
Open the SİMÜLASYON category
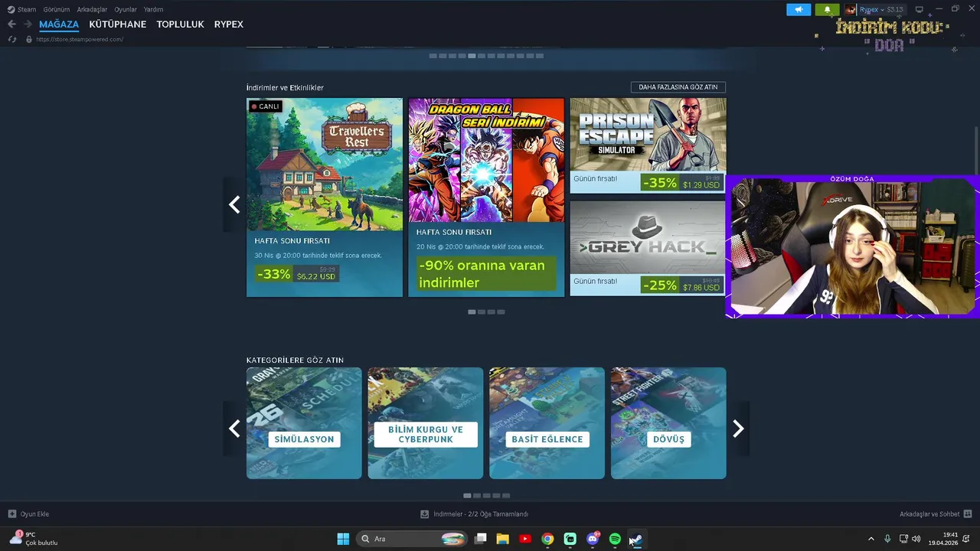point(304,423)
